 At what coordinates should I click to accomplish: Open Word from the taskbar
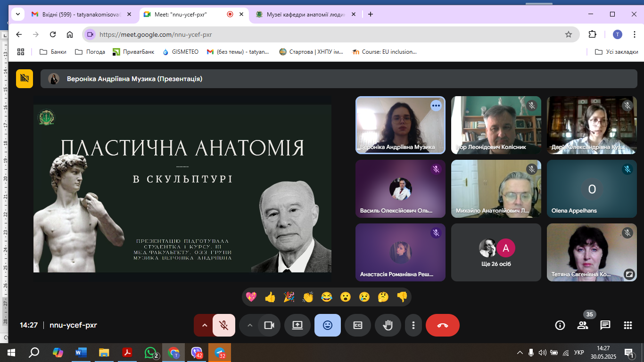[81, 353]
